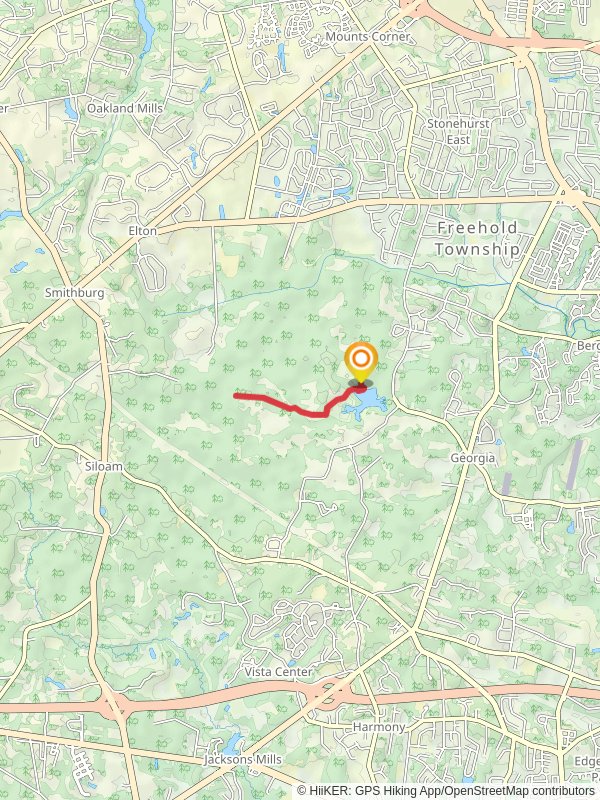Select the Harmony place label
This screenshot has height=800, width=600.
click(379, 727)
